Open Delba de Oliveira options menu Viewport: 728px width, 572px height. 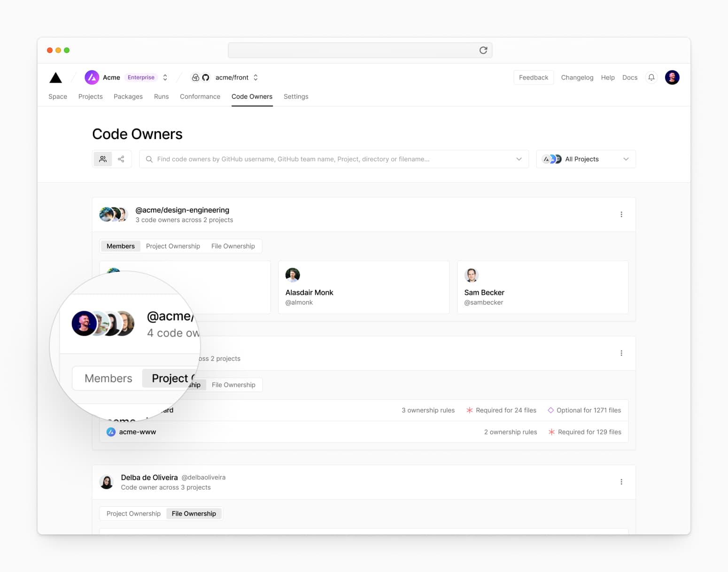621,482
